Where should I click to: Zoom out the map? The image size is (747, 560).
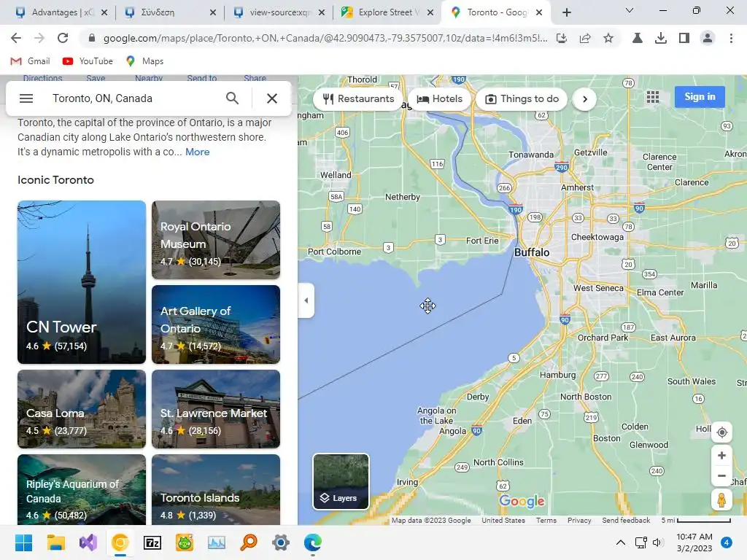pyautogui.click(x=721, y=475)
